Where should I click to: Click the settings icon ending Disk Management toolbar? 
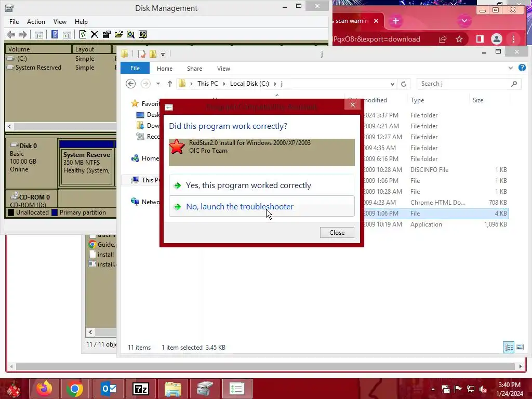pyautogui.click(x=143, y=34)
